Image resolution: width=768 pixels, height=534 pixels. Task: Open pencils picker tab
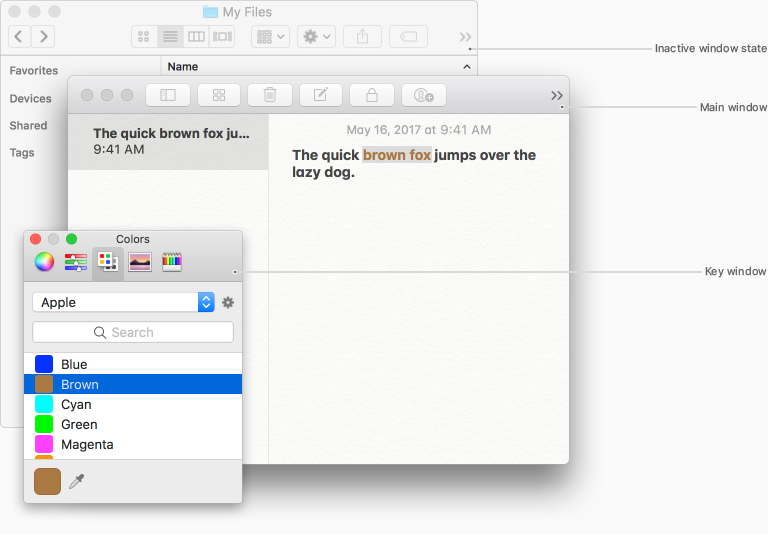click(172, 262)
